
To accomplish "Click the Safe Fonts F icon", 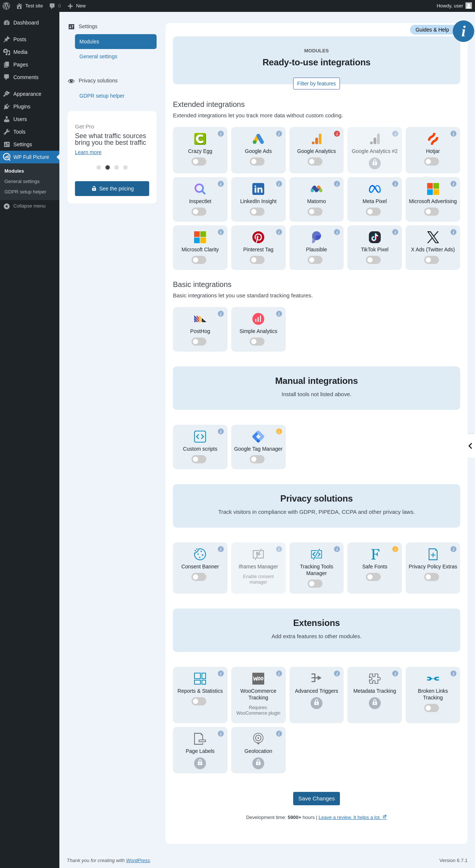I will 375,554.
